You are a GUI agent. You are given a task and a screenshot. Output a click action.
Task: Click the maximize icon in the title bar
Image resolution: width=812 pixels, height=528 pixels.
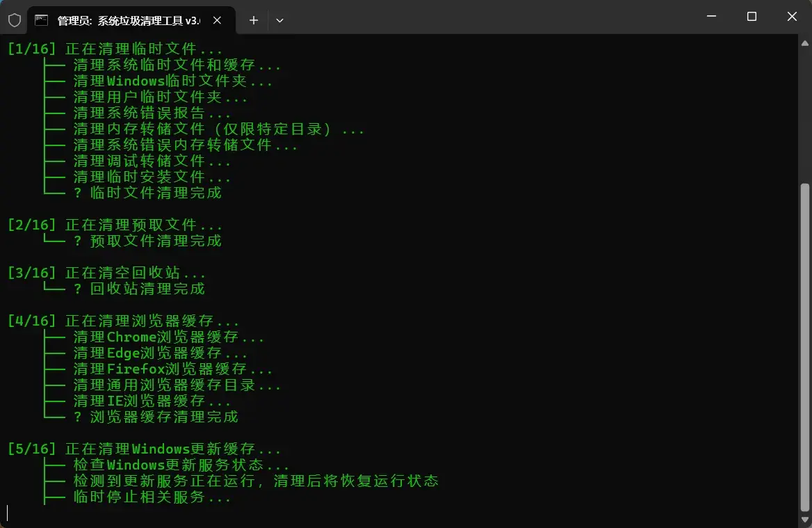(x=752, y=16)
